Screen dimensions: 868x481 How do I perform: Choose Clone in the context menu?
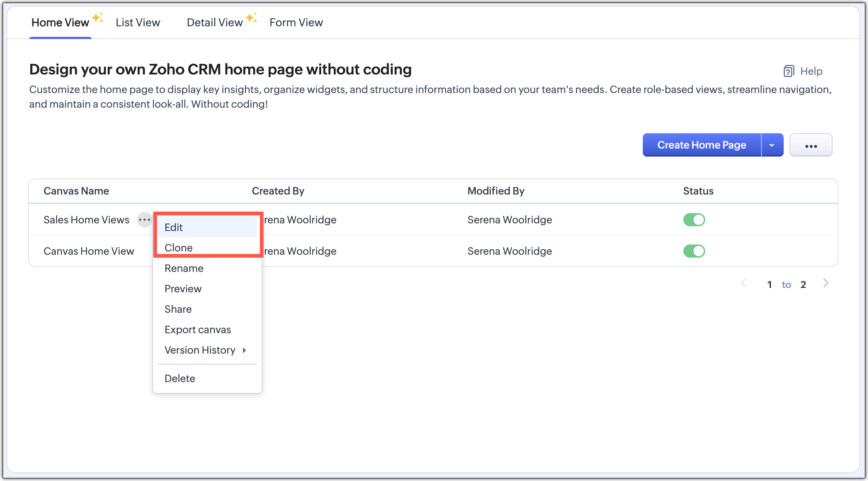click(x=178, y=248)
